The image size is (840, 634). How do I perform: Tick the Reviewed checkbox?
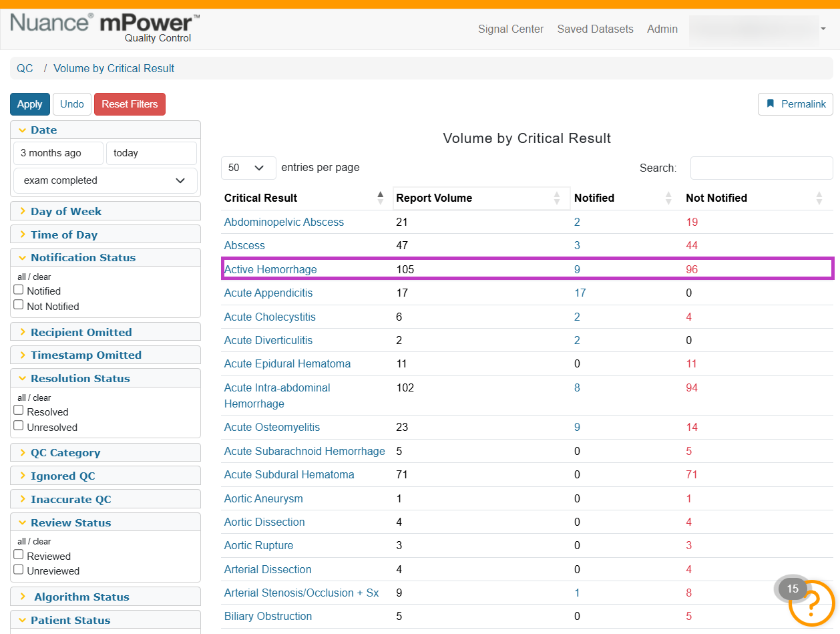point(19,554)
